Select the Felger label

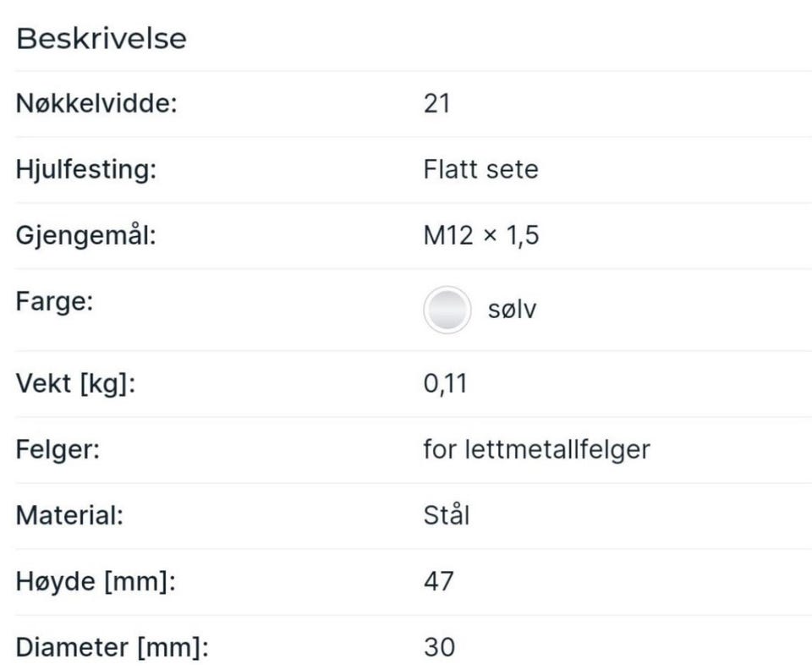click(x=58, y=450)
